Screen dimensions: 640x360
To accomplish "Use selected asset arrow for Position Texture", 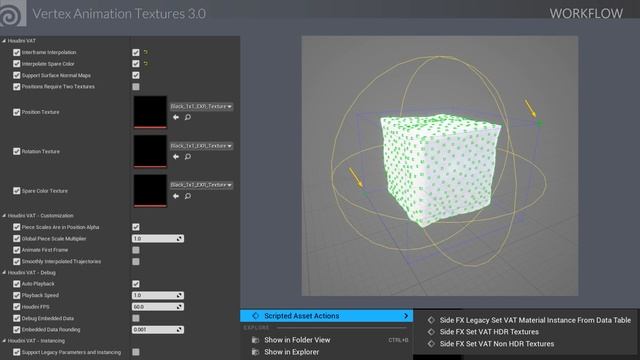I will (176, 117).
